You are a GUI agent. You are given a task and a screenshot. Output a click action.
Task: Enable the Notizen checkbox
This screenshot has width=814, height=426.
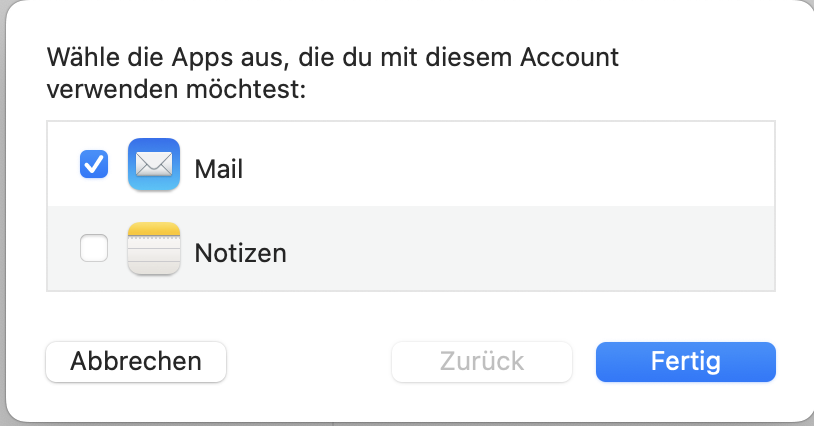(94, 248)
